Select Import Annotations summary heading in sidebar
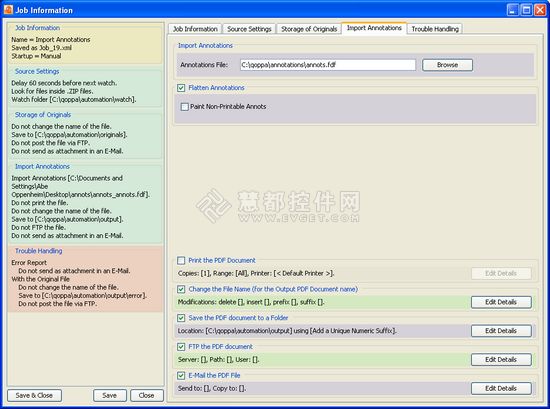The width and height of the screenshot is (550, 409). (x=42, y=166)
